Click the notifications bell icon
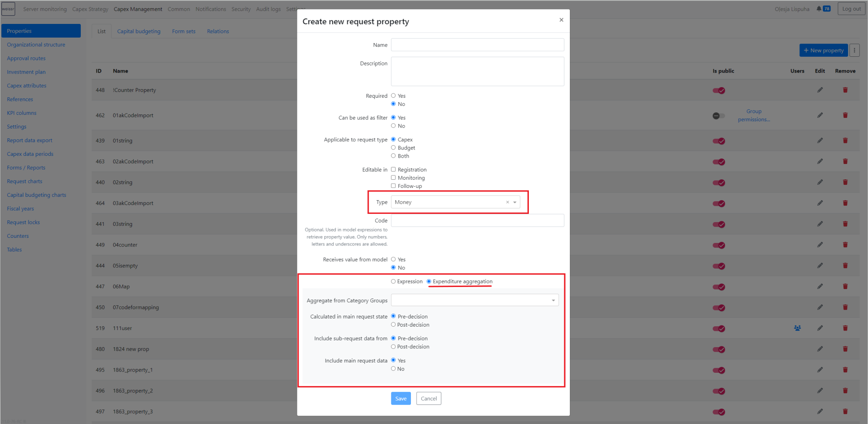This screenshot has height=424, width=868. [819, 9]
